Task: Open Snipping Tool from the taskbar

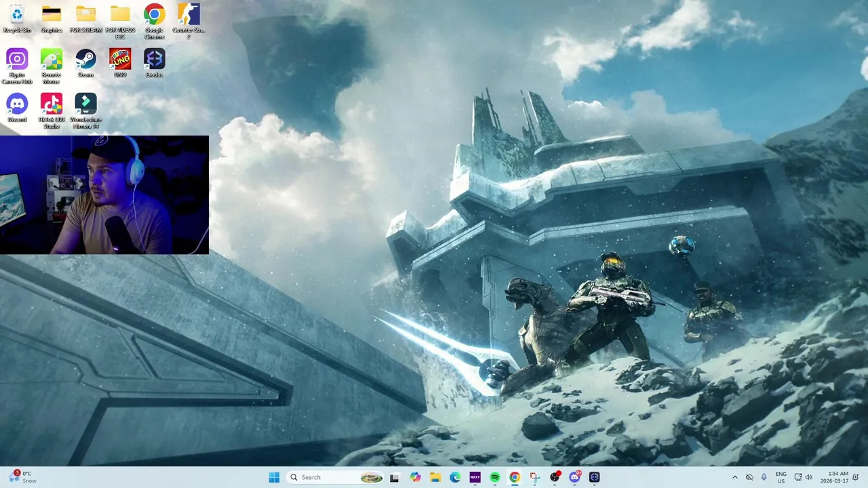Action: 535,477
